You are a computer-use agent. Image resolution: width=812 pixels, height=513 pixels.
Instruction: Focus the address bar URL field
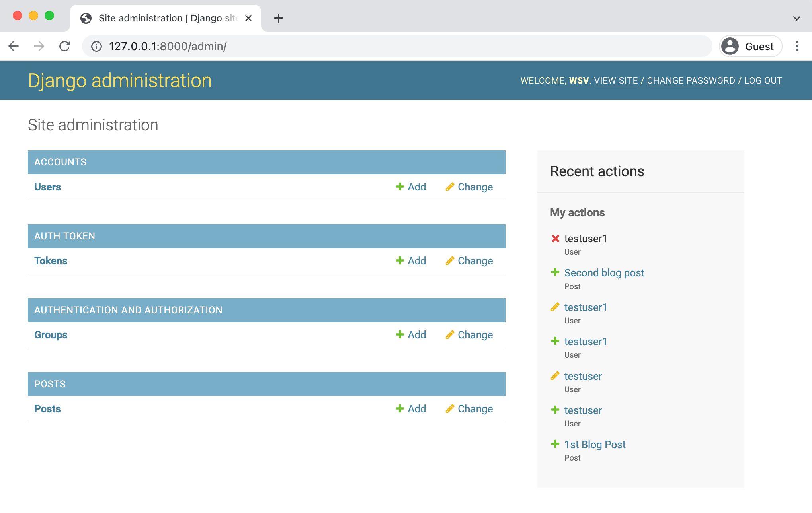point(397,46)
